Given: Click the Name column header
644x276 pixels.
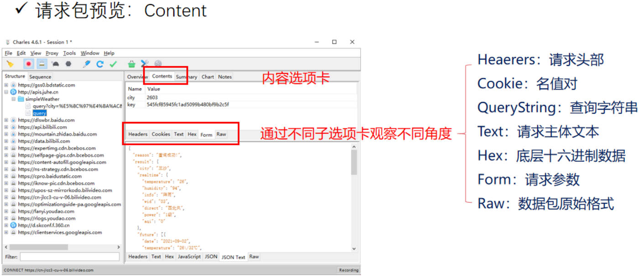Looking at the screenshot, I should pos(135,89).
